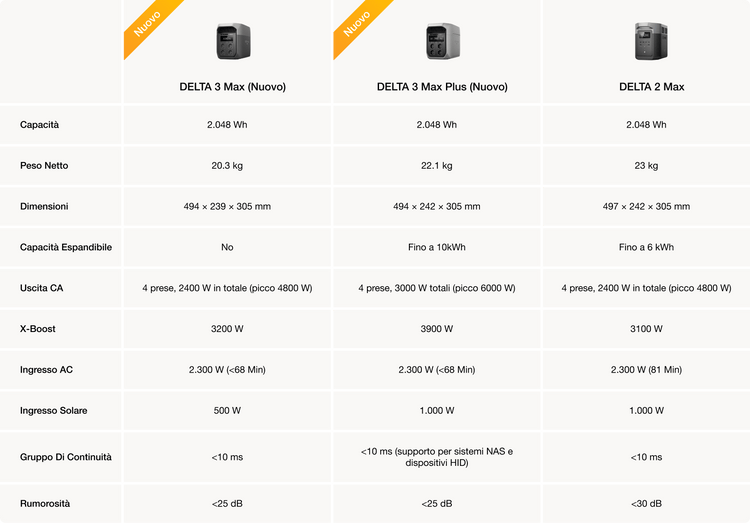This screenshot has height=523, width=750.
Task: Select the Uscita CA row label
Action: tap(43, 288)
